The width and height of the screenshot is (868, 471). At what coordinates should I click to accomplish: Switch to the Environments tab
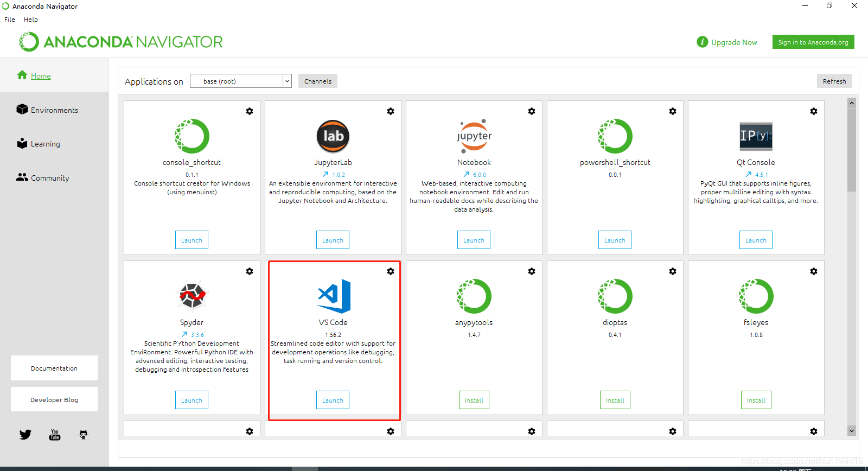(54, 110)
